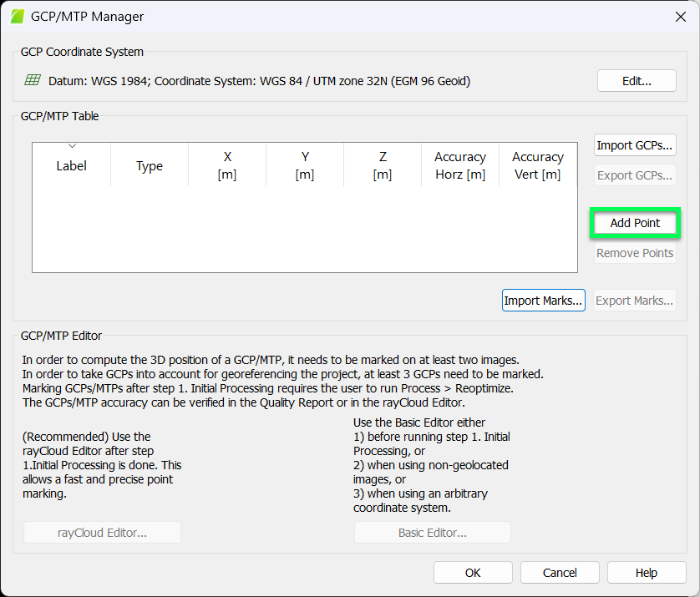Open the rayCloud Editor
The image size is (700, 597).
coord(101,532)
